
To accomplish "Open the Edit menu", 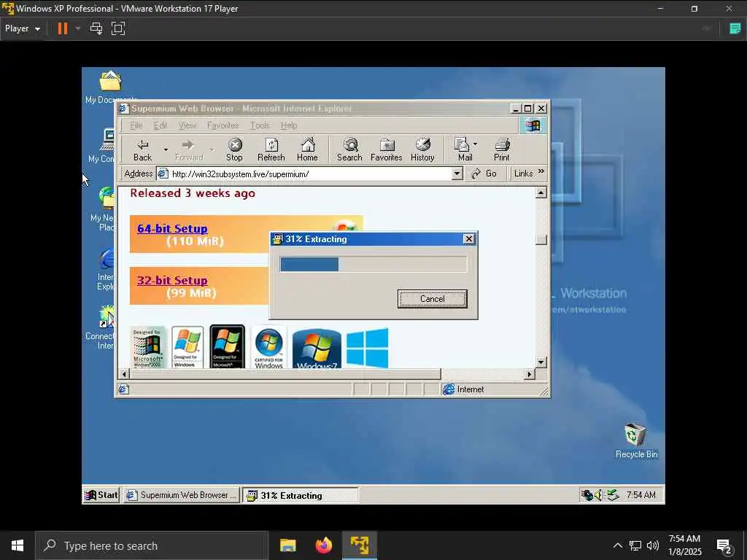I will (160, 125).
